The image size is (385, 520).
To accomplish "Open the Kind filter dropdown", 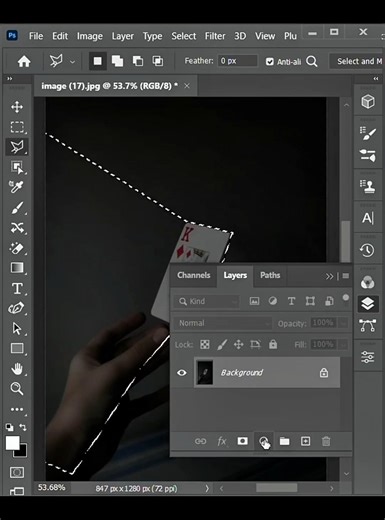I will point(206,302).
